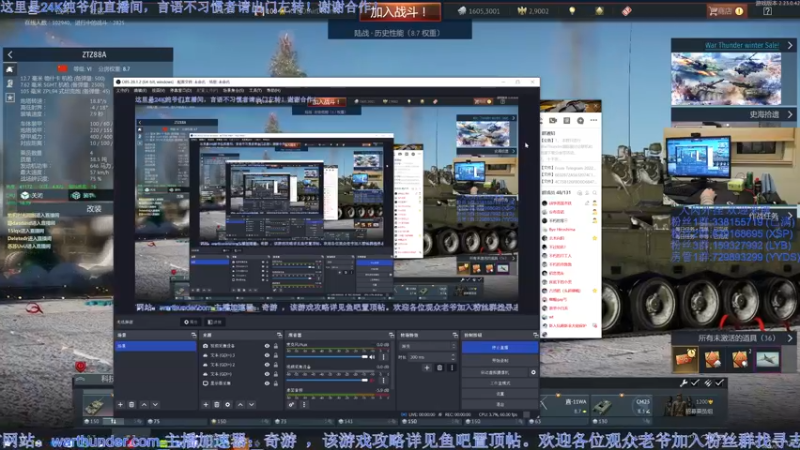This screenshot has height=450, width=800.
Task: Open chat window more options dots
Action: (x=593, y=120)
